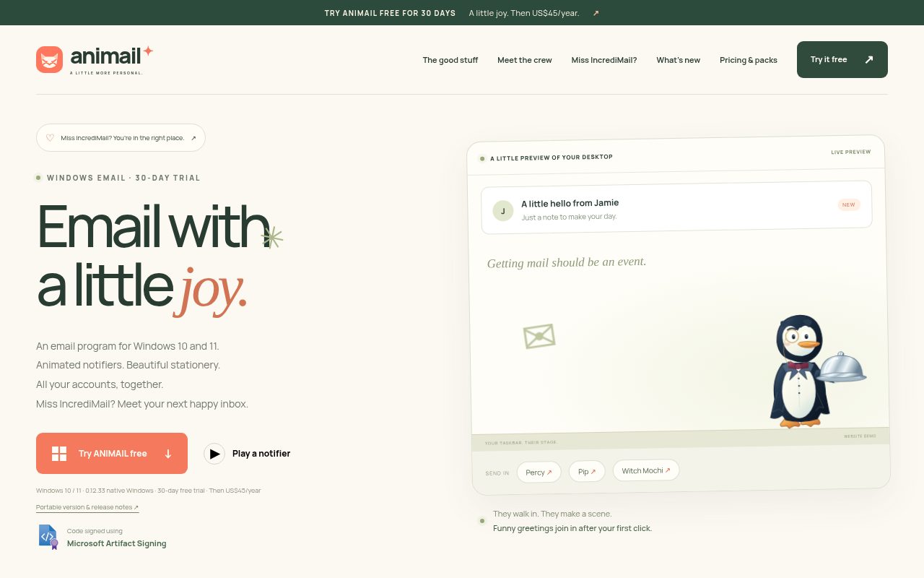Image resolution: width=924 pixels, height=578 pixels.
Task: Open Portable version & release notes link
Action: 87,507
